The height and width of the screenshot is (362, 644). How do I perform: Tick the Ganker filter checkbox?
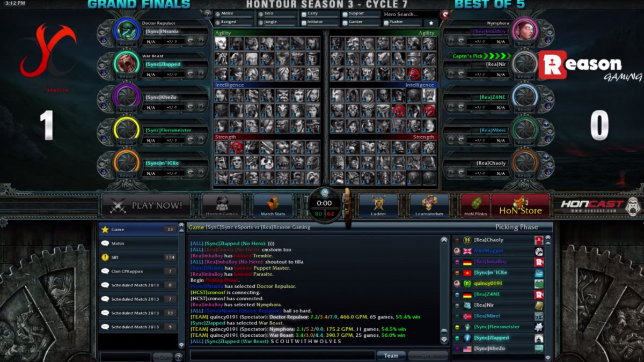(x=345, y=23)
